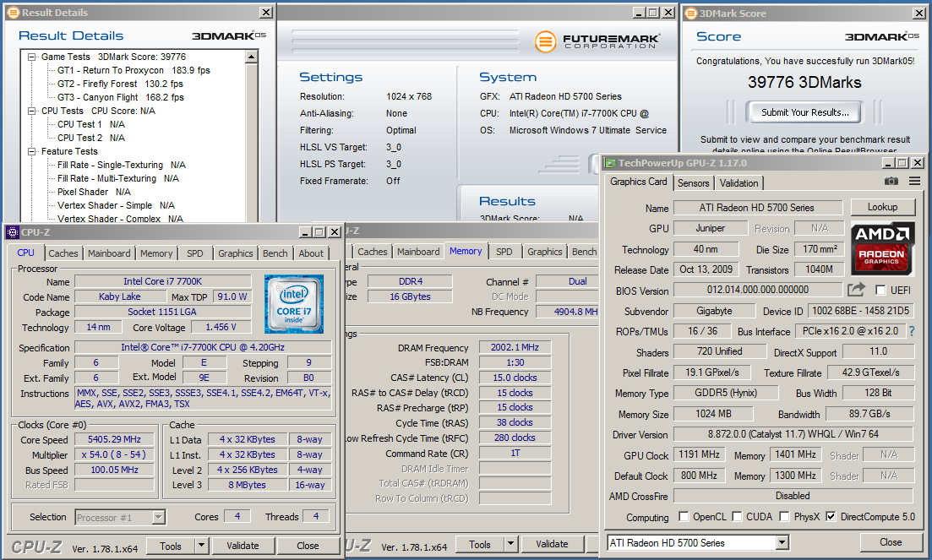Screen dimensions: 932x560
Task: Open the Bench tab in front CPU-Z window
Action: tap(275, 253)
